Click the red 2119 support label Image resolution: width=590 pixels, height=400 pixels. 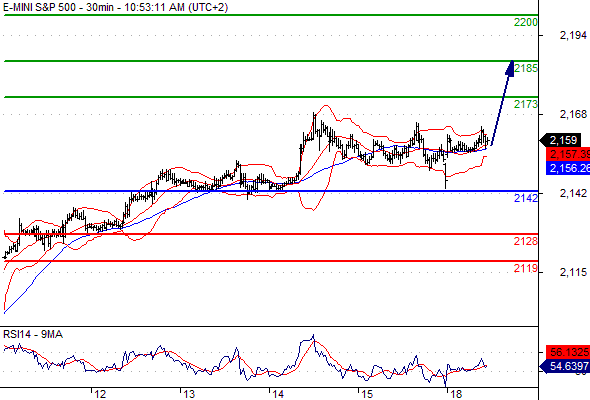pyautogui.click(x=526, y=269)
